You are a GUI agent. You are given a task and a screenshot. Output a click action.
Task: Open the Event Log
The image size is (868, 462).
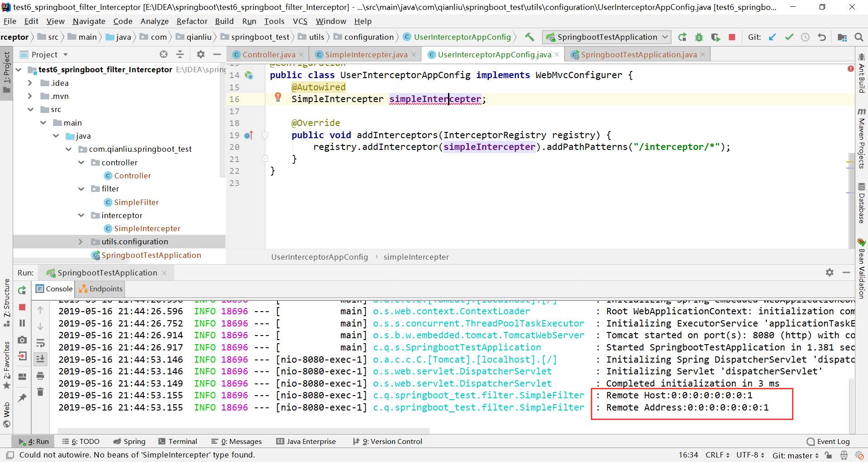coord(828,441)
